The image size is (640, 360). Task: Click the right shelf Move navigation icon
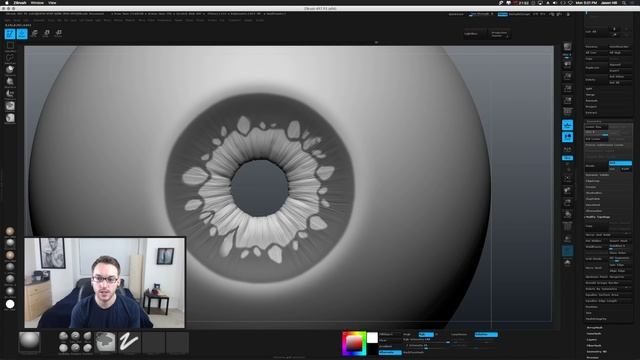point(567,190)
